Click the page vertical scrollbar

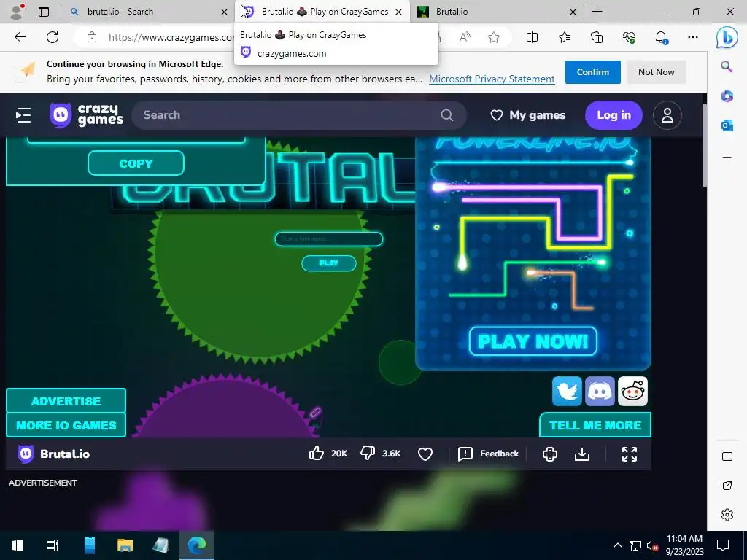(704, 145)
